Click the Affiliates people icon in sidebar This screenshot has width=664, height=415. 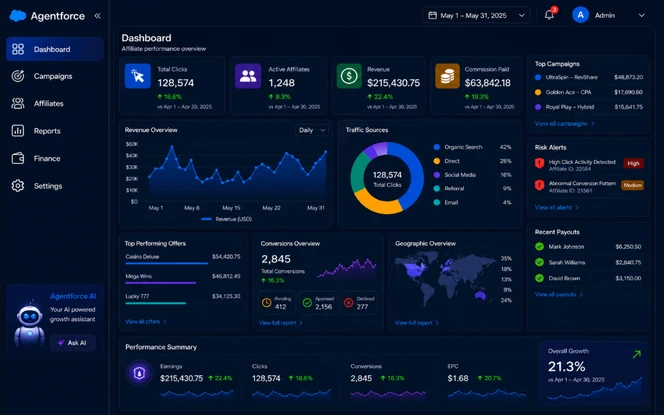18,103
